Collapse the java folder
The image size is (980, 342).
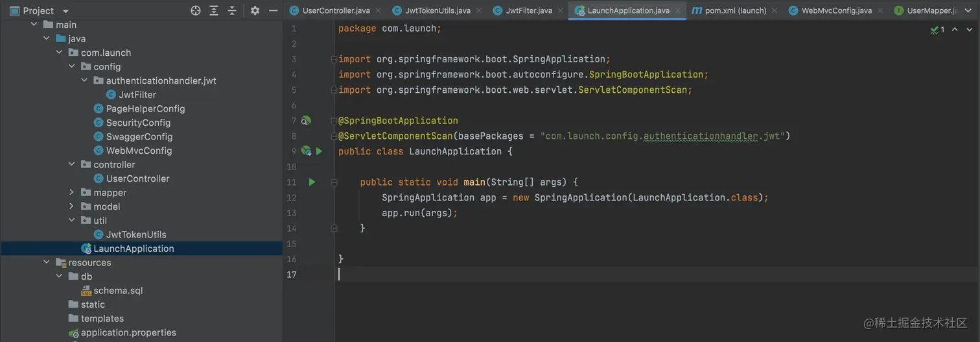click(47, 39)
